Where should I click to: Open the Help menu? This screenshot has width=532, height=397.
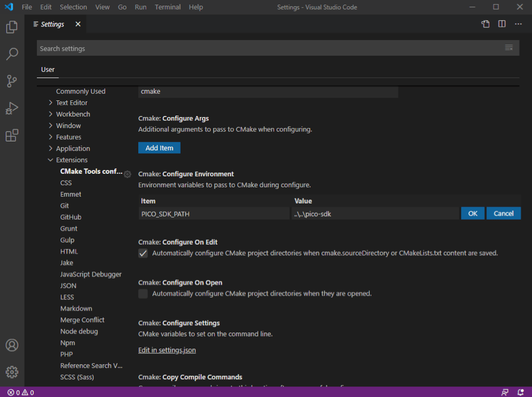(196, 7)
